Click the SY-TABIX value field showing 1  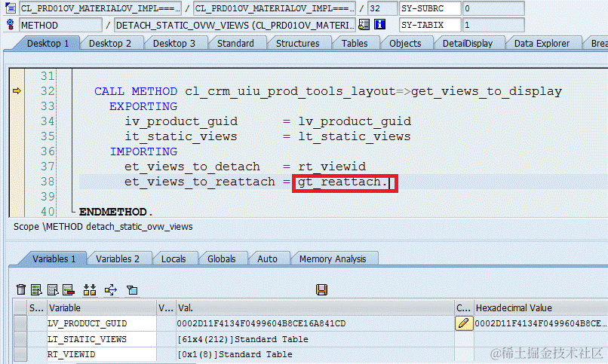[x=493, y=25]
